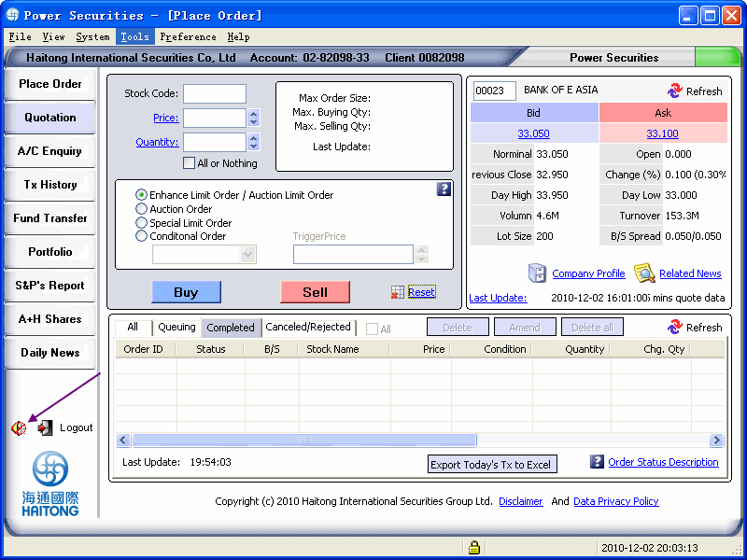Switch to the Canceled/Rejected tab

[x=308, y=328]
